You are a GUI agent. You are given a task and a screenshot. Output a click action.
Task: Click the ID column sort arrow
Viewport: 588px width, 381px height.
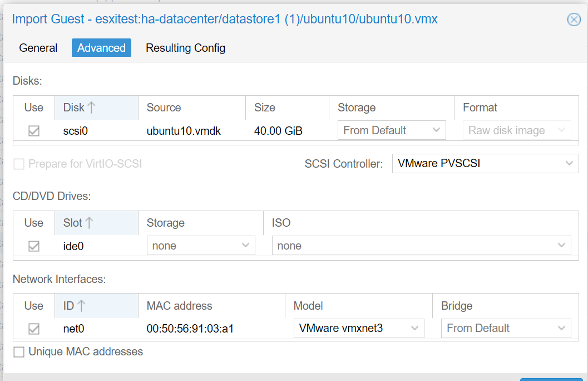coord(81,306)
